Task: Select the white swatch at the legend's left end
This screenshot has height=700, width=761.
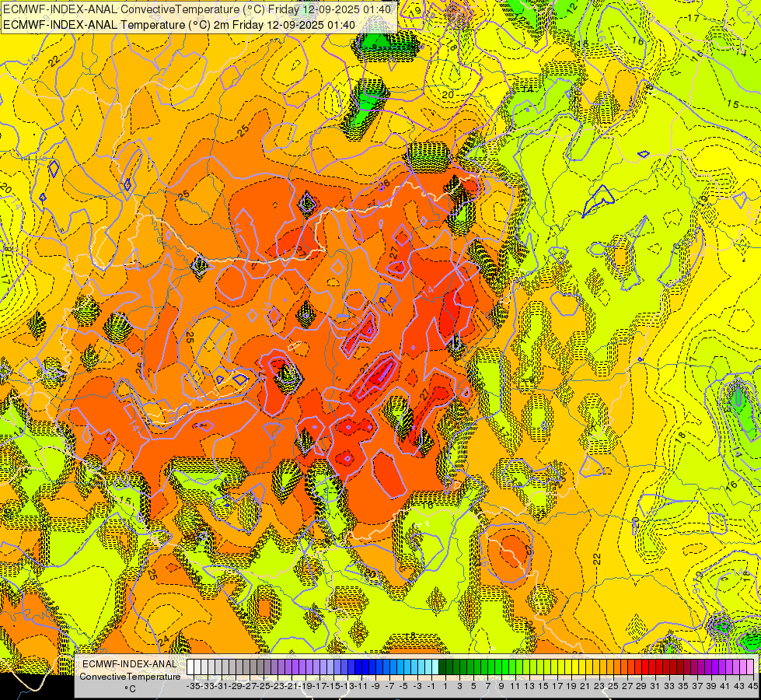Action: (190, 667)
